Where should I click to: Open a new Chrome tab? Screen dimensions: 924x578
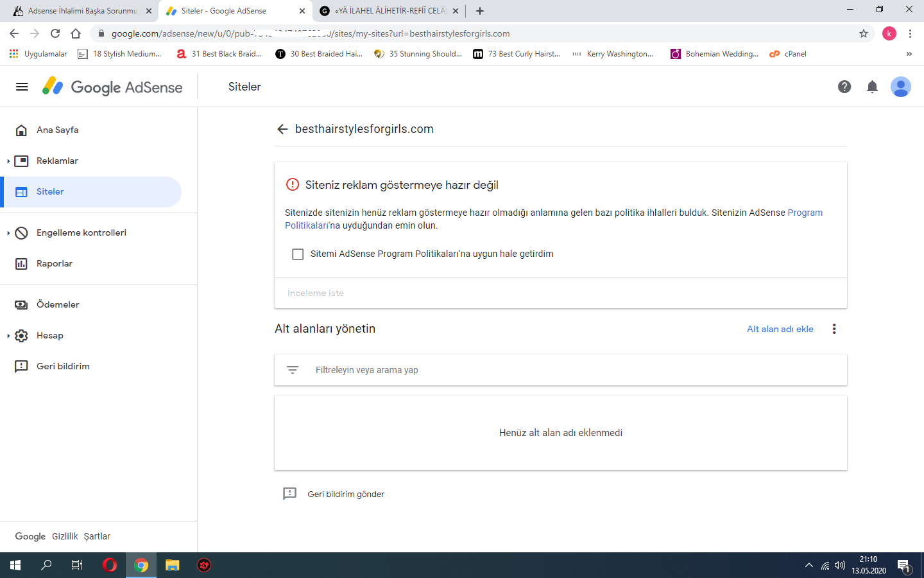coord(480,11)
